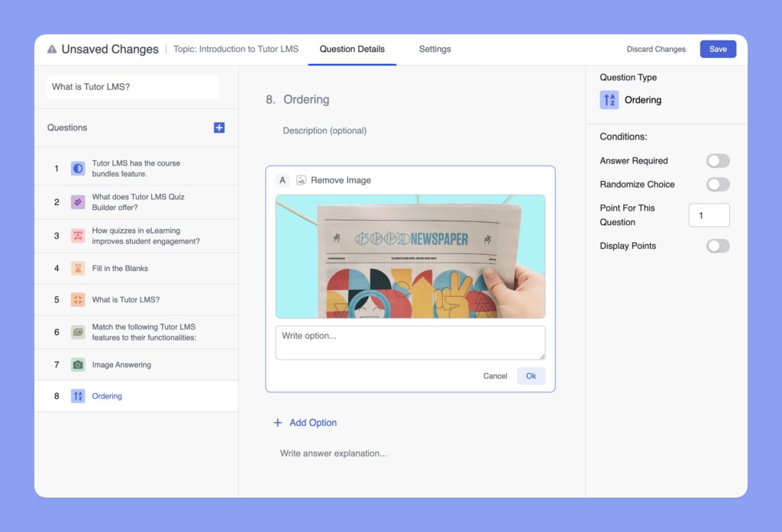Cancel the option editing

pos(495,376)
